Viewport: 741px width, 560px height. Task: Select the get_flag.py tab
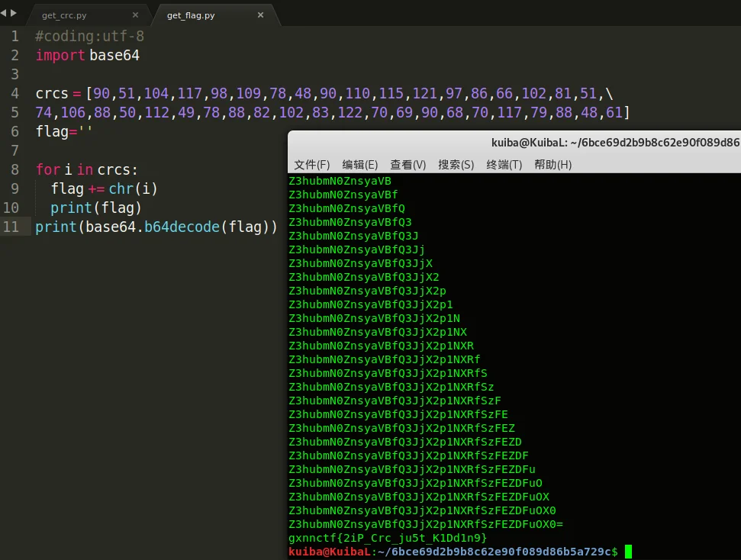(x=191, y=15)
